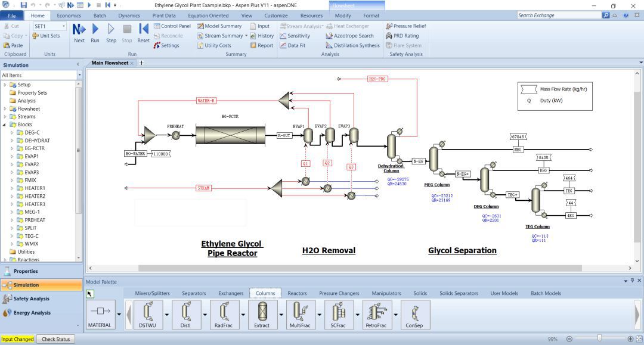Insert a MATERIAL stream
The image size is (644, 345).
pyautogui.click(x=100, y=315)
